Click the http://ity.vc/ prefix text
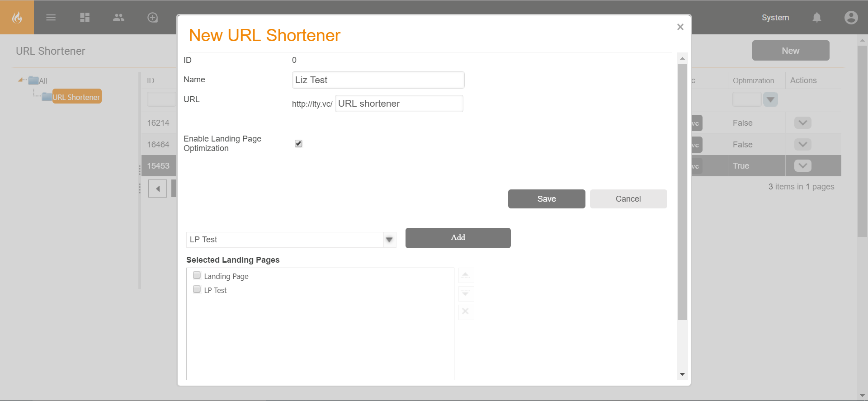Image resolution: width=868 pixels, height=401 pixels. click(312, 104)
